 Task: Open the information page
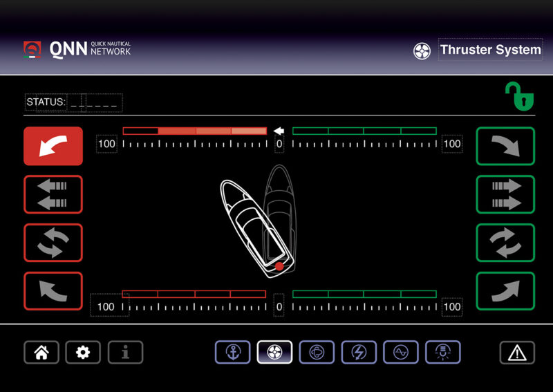coord(125,352)
